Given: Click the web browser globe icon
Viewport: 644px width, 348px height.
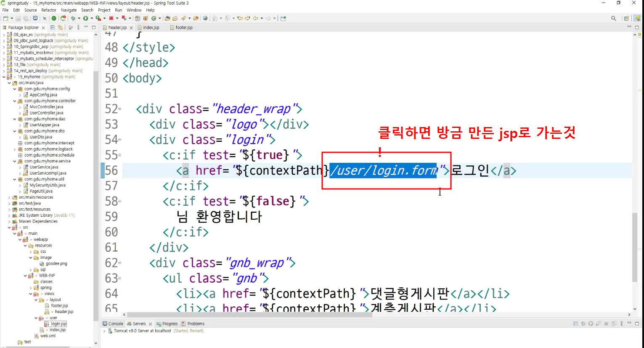Looking at the screenshot, I should tap(205, 18).
